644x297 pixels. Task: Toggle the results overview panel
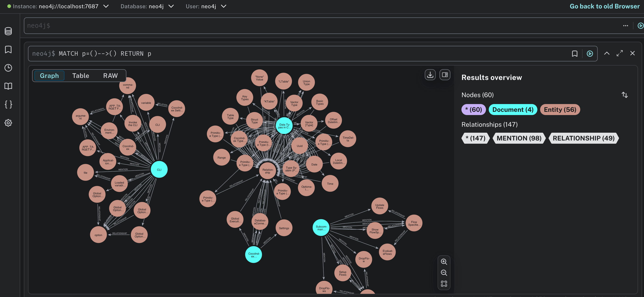(x=445, y=74)
